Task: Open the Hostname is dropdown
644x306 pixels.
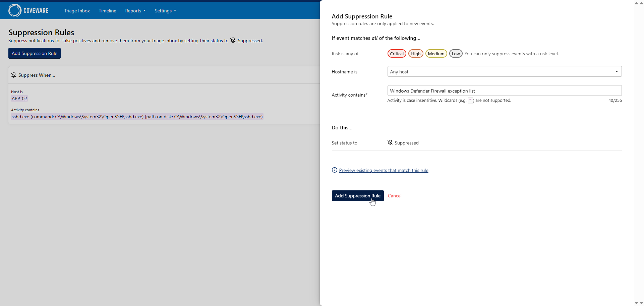Action: coord(505,71)
